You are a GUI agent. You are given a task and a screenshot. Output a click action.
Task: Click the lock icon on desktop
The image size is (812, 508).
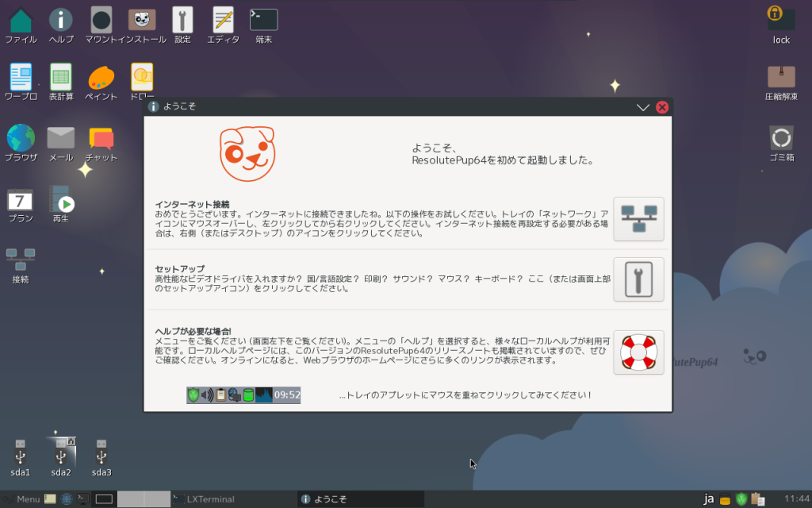point(781,21)
